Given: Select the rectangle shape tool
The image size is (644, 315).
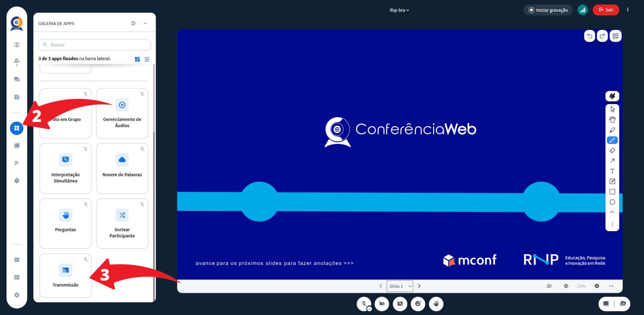Looking at the screenshot, I should (612, 192).
